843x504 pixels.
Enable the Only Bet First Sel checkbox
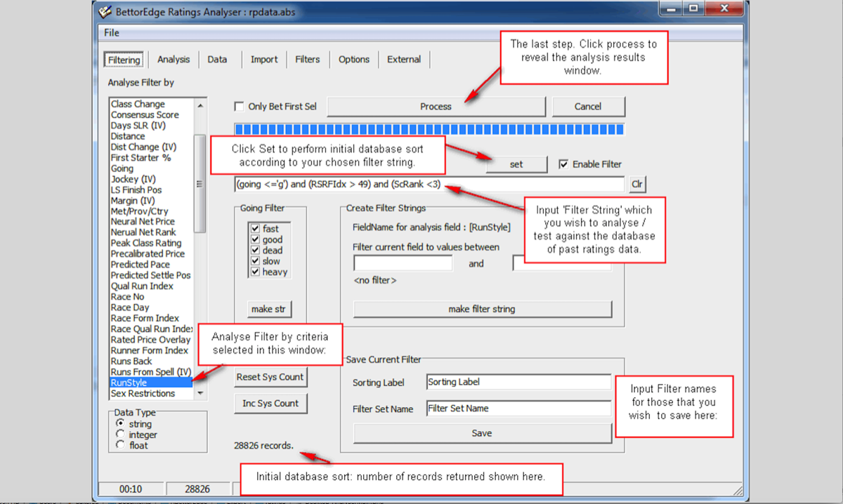[x=240, y=107]
